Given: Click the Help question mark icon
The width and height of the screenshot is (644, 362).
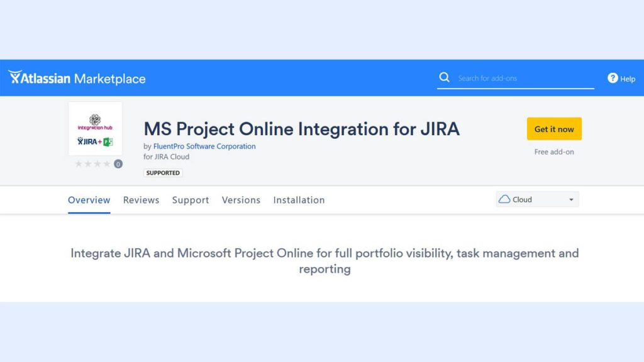Looking at the screenshot, I should tap(613, 78).
